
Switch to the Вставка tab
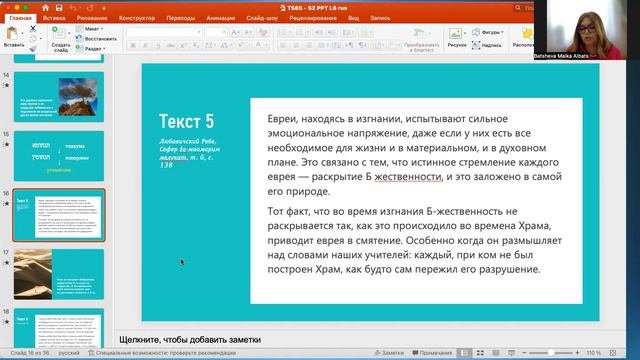pos(54,18)
